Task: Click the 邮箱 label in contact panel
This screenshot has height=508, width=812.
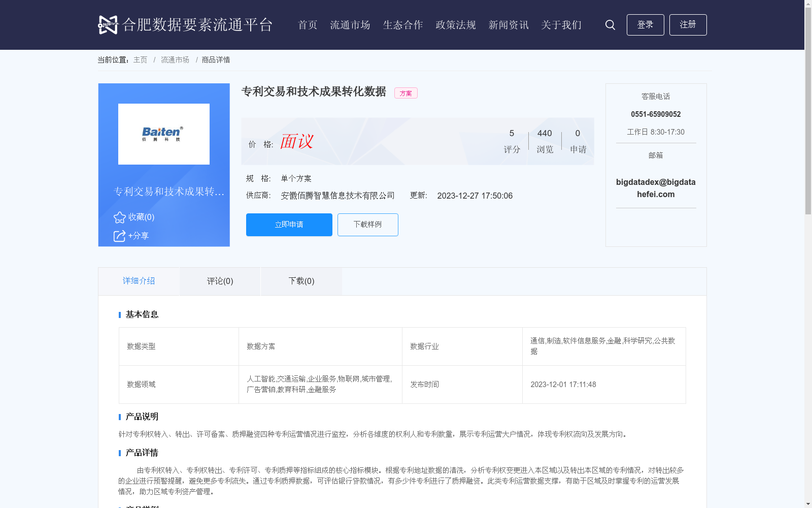Action: pyautogui.click(x=656, y=155)
